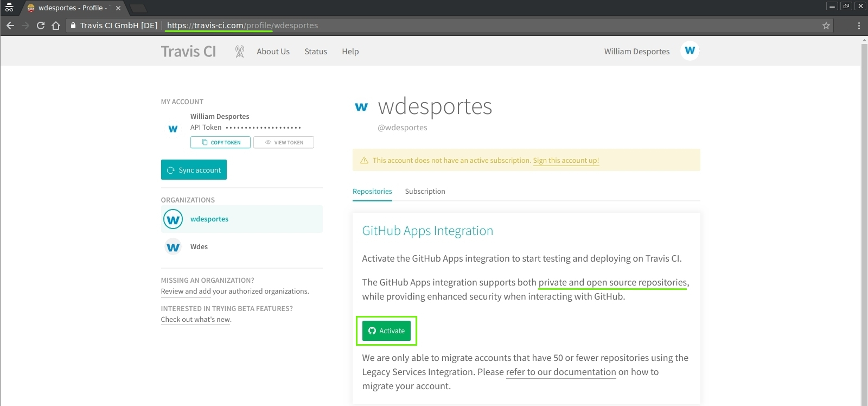The image size is (868, 406).
Task: Click the page vertical scrollbar
Action: (864, 221)
